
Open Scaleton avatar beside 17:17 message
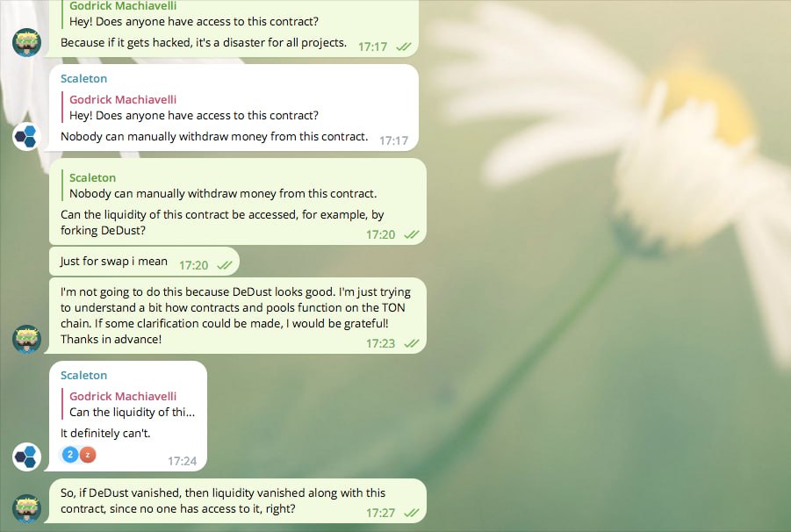[26, 136]
